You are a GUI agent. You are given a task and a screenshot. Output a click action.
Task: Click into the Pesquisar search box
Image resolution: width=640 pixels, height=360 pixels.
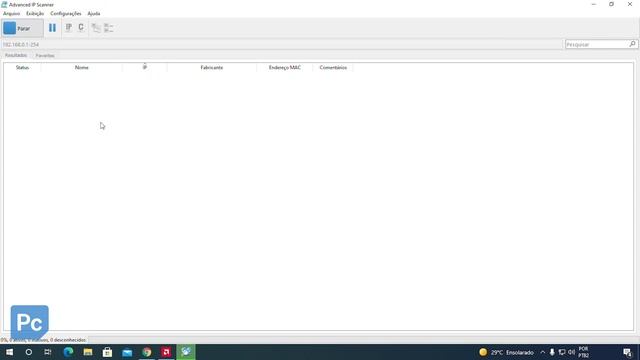click(x=597, y=44)
